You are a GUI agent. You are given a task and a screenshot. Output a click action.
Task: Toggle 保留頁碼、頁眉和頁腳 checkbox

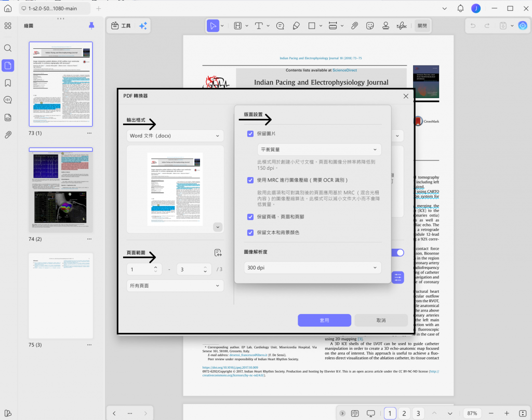250,217
